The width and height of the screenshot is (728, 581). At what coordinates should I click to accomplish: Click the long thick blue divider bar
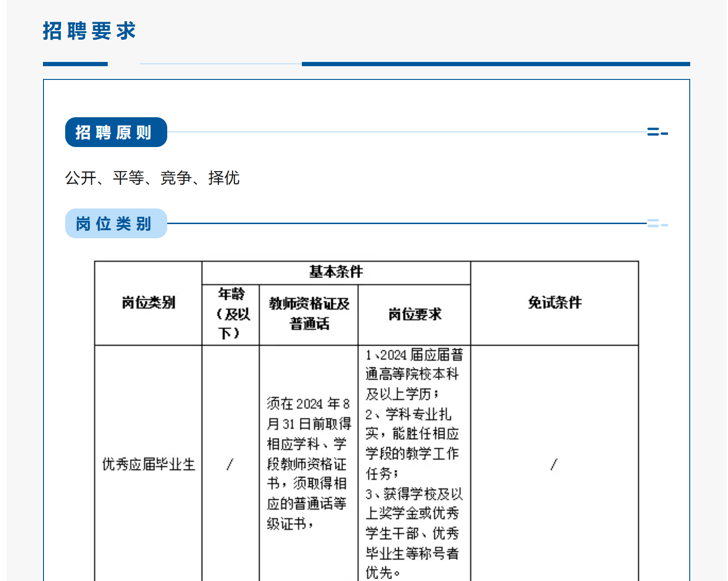(x=496, y=64)
